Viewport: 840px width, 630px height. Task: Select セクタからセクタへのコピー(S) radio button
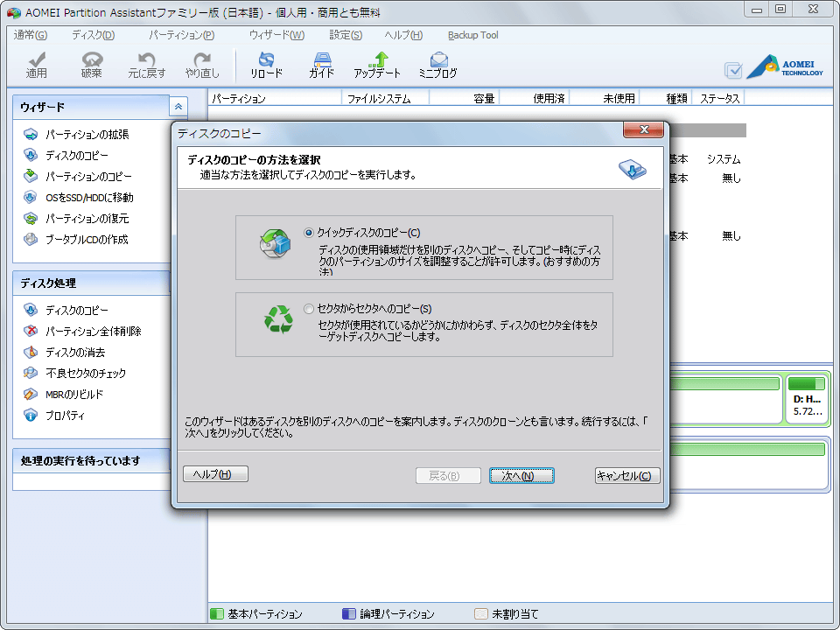[x=309, y=309]
